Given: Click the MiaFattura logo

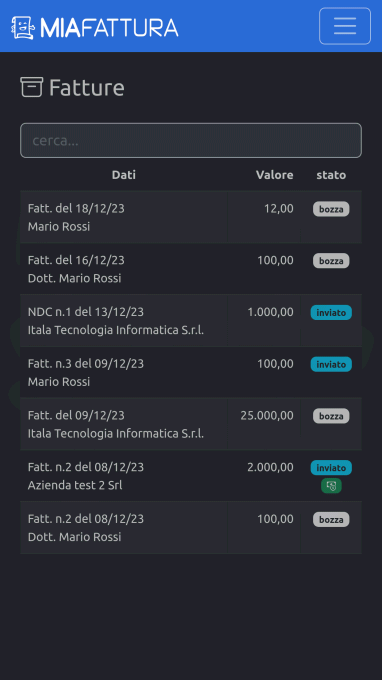Looking at the screenshot, I should pos(95,28).
